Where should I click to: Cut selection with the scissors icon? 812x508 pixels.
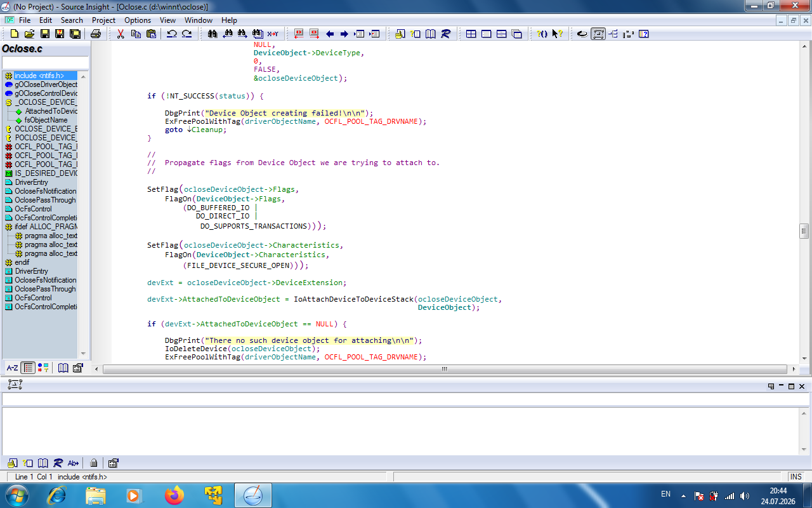pyautogui.click(x=121, y=34)
